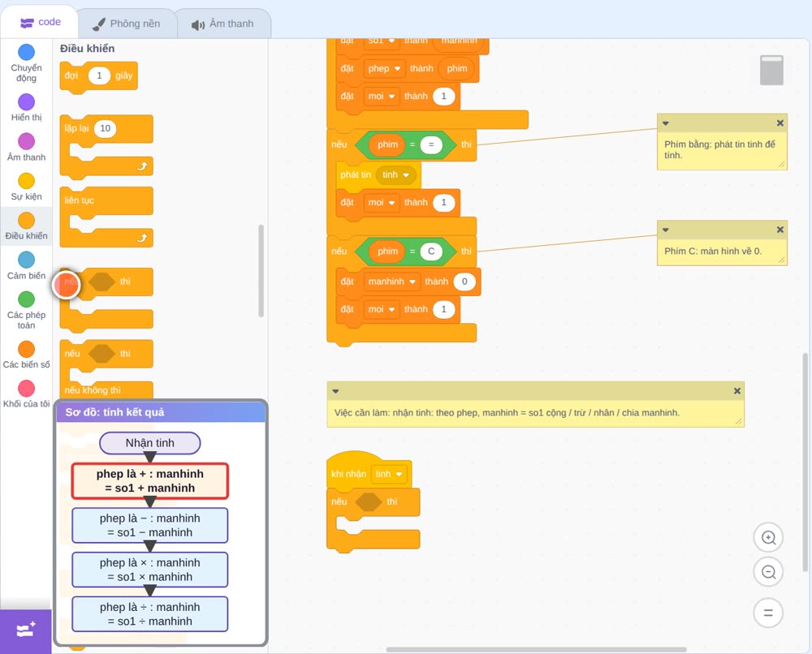The width and height of the screenshot is (812, 654).
Task: Click the zoom in magnifier icon
Action: click(x=768, y=538)
